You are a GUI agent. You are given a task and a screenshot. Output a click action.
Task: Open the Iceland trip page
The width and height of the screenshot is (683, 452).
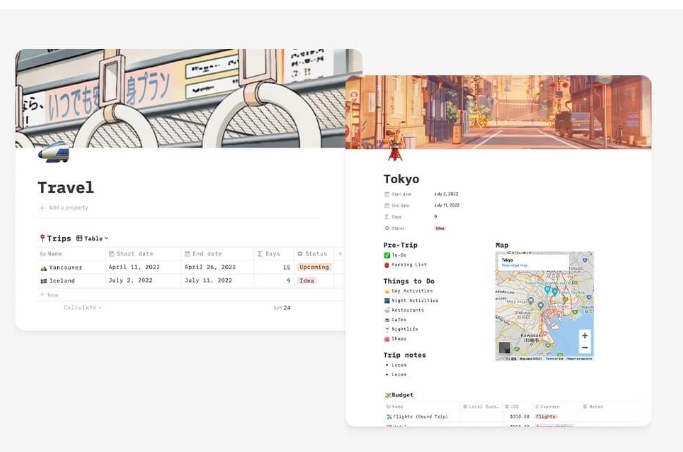pos(62,281)
